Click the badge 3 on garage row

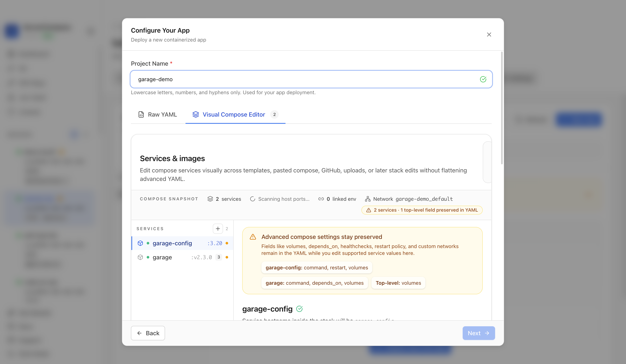coord(219,257)
